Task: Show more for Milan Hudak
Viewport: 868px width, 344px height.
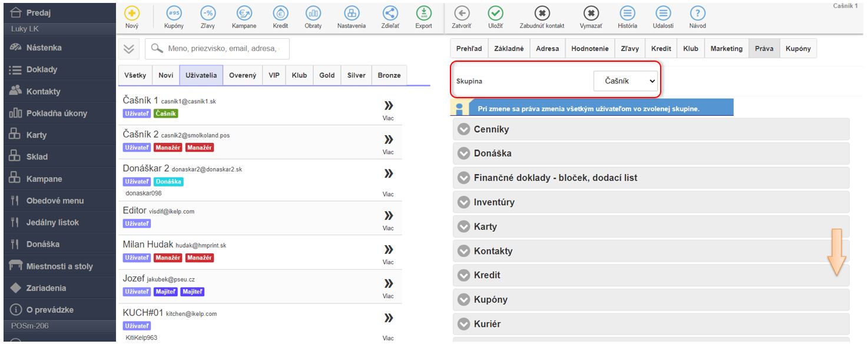Action: point(388,253)
